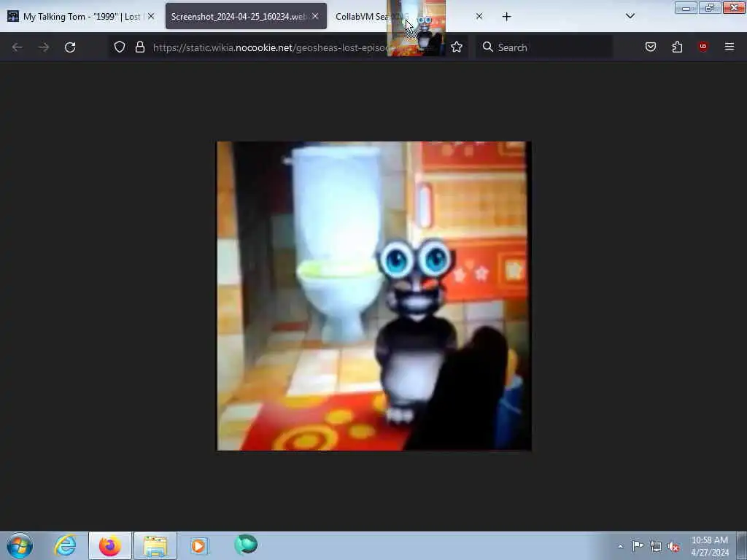The width and height of the screenshot is (747, 560).
Task: Open network status tray icon
Action: click(x=656, y=546)
